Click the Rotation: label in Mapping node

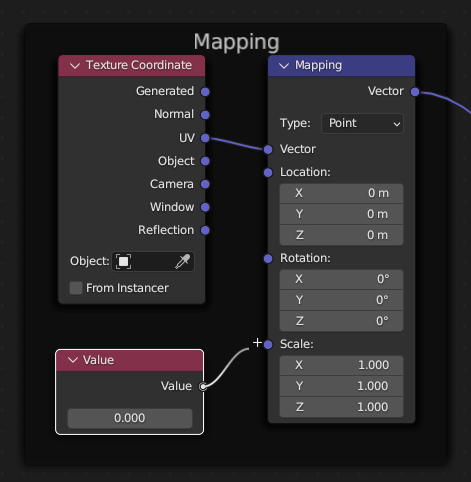tap(305, 258)
